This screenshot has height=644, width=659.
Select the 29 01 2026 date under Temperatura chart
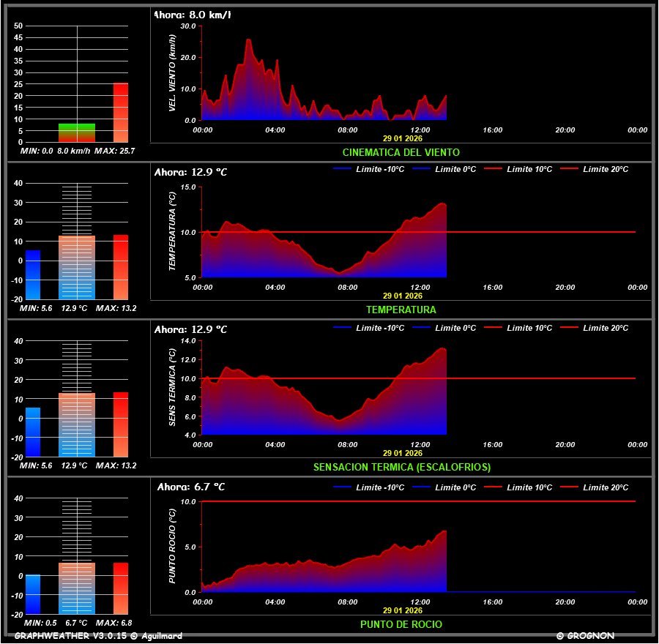tap(403, 296)
